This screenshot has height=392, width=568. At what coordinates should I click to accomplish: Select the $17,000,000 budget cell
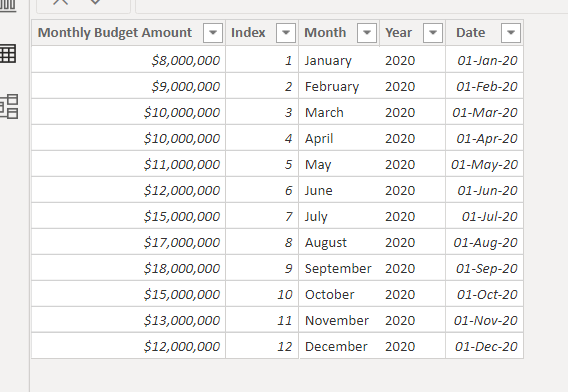click(x=129, y=242)
